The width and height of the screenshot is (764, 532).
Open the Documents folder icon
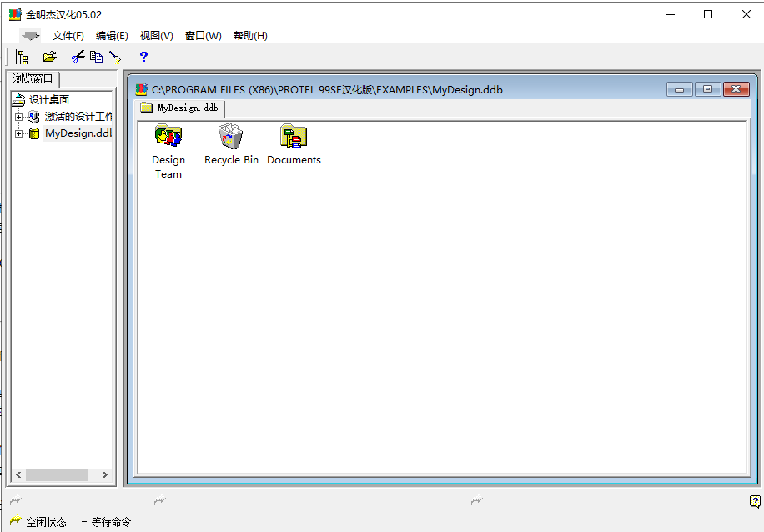coord(294,136)
